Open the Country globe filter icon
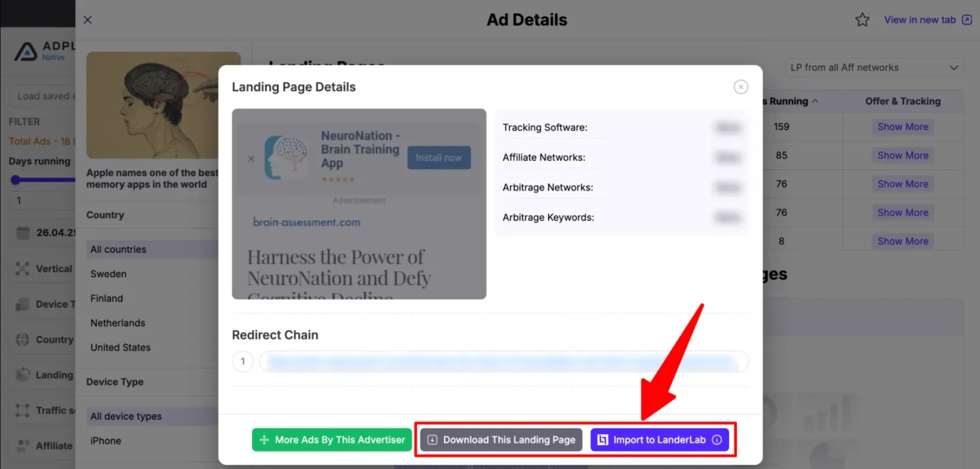980x469 pixels. pos(23,339)
